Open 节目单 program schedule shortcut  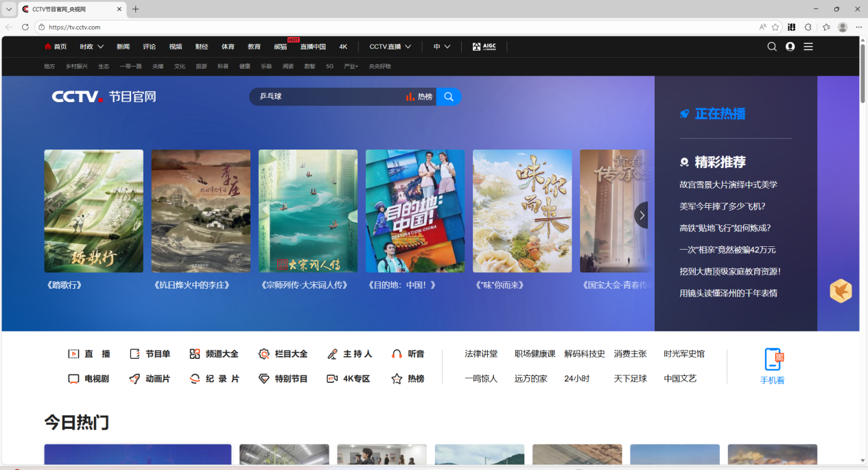(x=150, y=354)
